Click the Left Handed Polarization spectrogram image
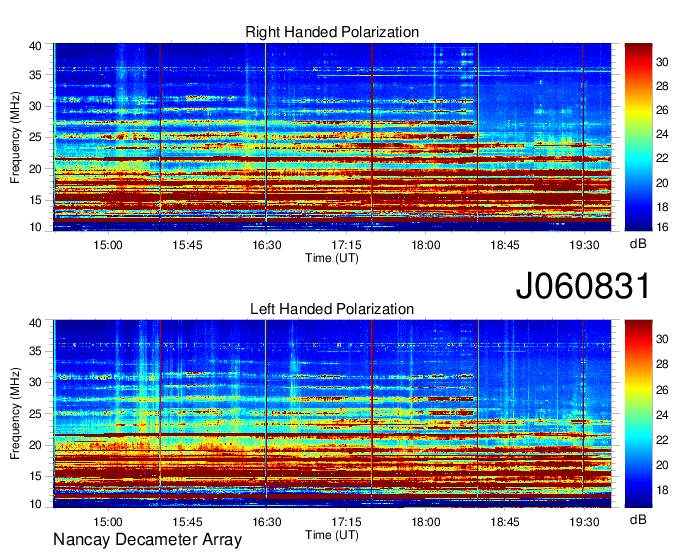Image resolution: width=680 pixels, height=552 pixels. click(332, 414)
